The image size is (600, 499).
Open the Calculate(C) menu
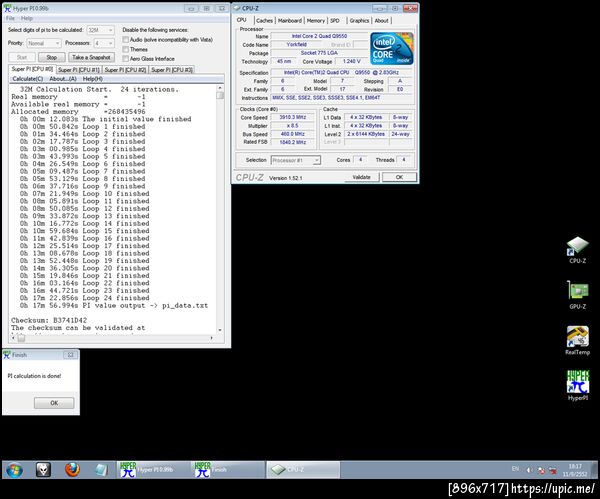click(x=28, y=79)
